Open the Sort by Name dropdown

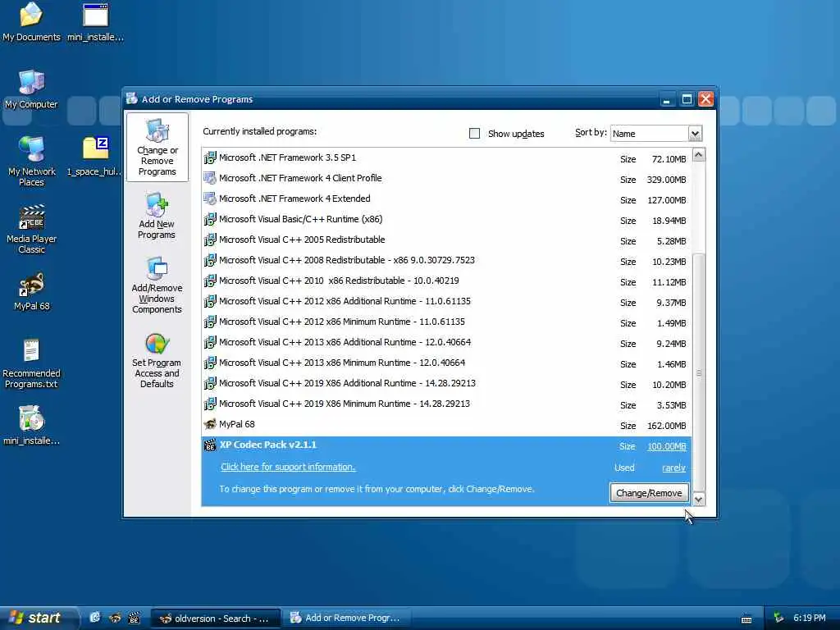[x=695, y=134]
